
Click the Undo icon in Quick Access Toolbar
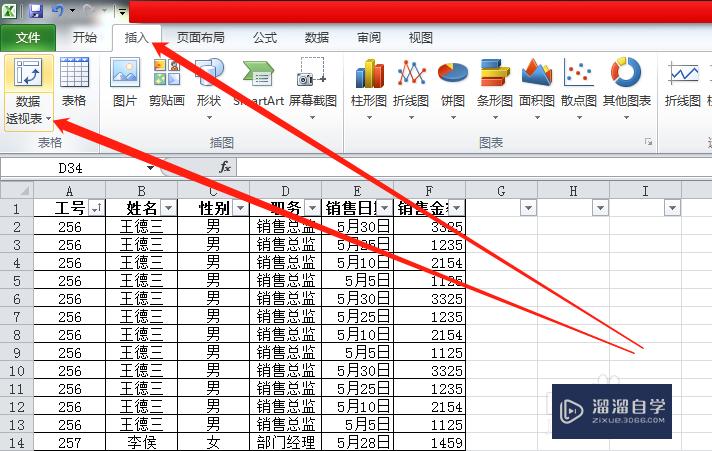click(57, 10)
